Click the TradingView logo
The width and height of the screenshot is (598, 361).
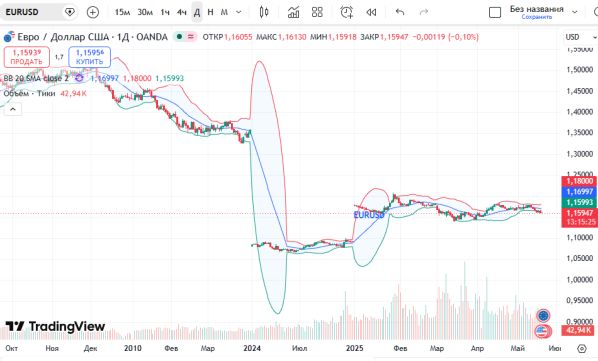point(55,327)
